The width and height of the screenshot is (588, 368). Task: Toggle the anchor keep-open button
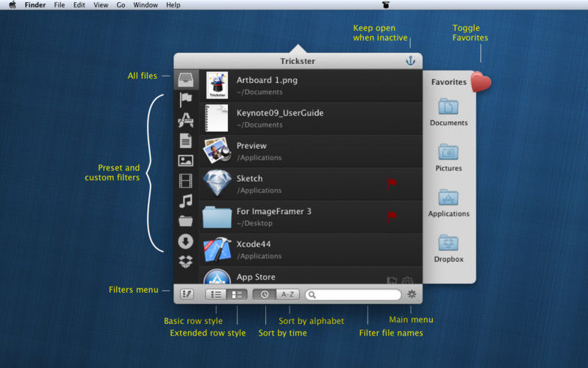[411, 60]
